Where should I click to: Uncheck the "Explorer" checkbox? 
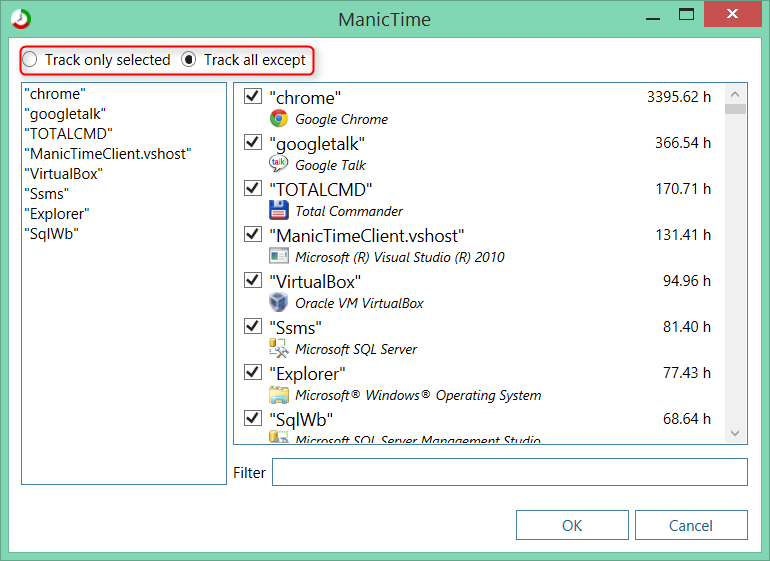253,372
